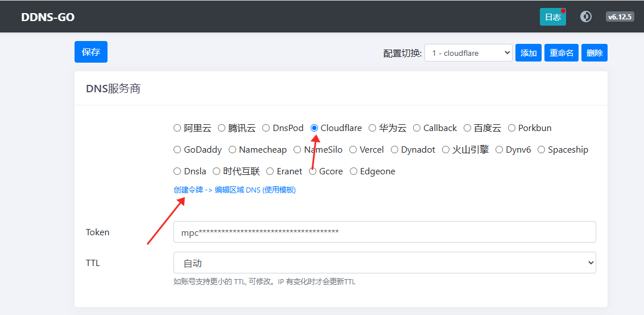Click 添加 to add a config
The width and height of the screenshot is (644, 315).
(x=529, y=53)
